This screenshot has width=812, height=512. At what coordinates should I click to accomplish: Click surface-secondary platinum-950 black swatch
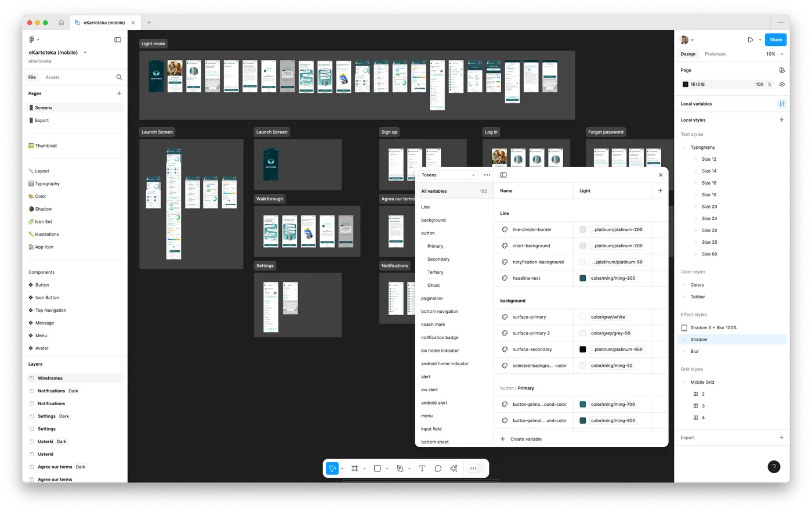tap(582, 349)
